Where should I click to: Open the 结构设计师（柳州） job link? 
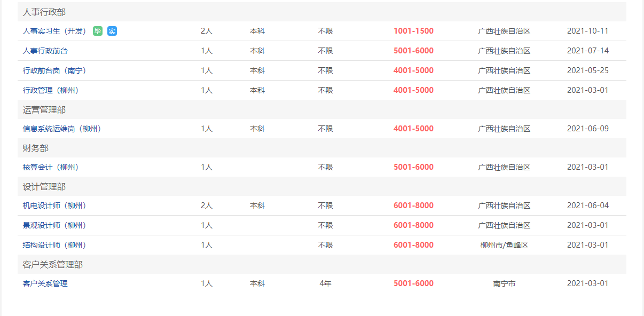54,245
